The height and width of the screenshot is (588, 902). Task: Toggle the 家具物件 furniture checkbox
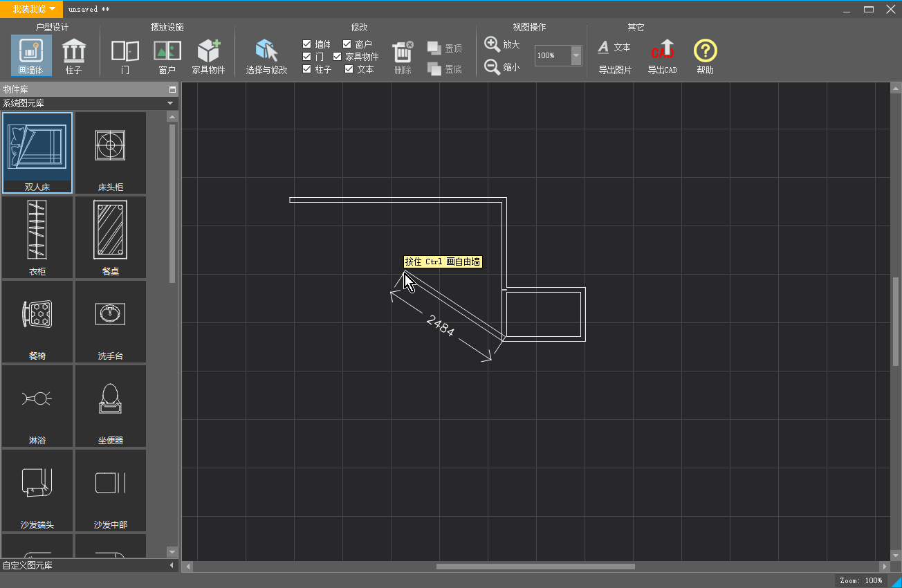[338, 57]
